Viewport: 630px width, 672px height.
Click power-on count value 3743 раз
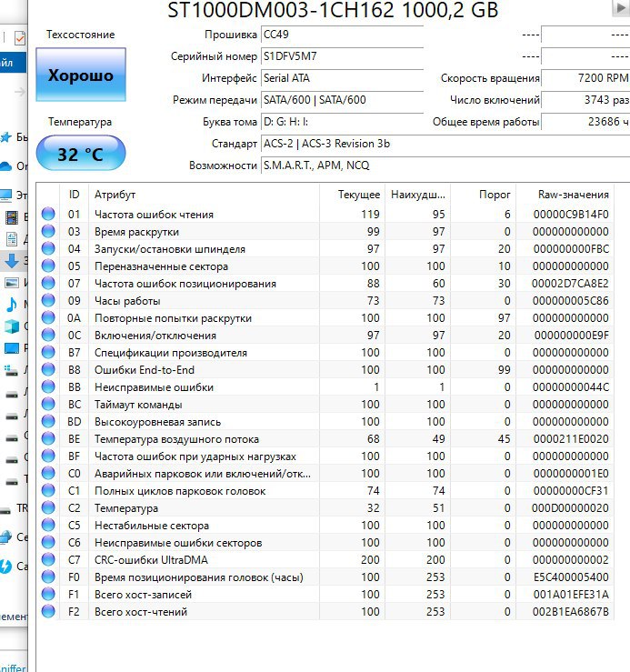tap(585, 100)
